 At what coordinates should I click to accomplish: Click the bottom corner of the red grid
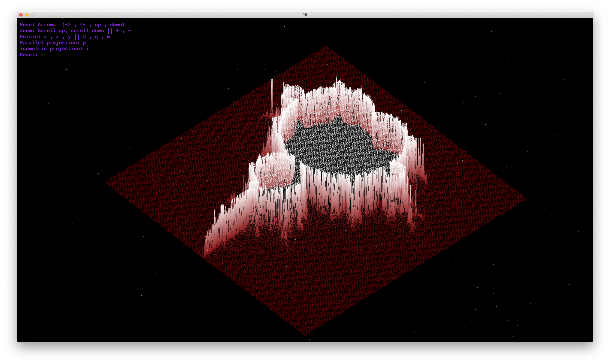(x=305, y=334)
